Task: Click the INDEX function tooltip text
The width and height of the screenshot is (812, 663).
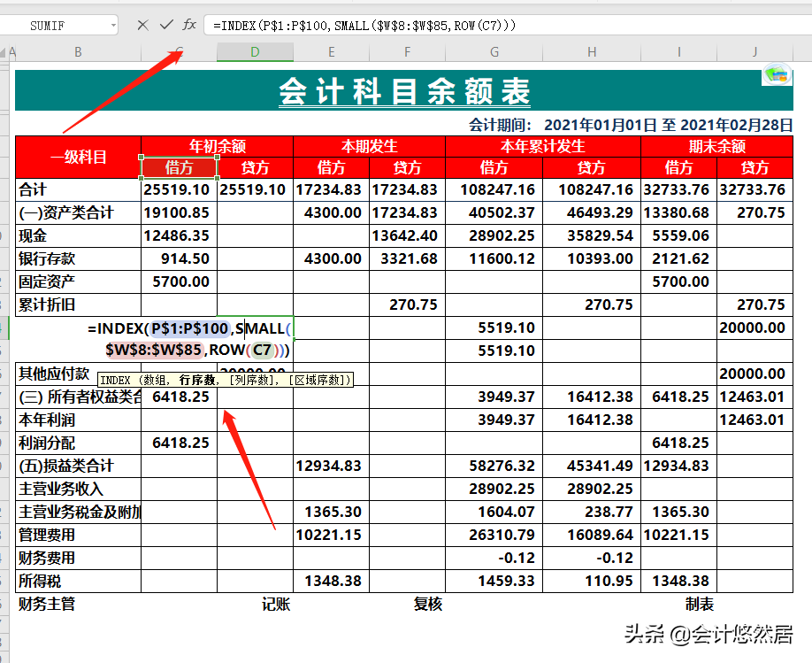Action: [228, 379]
